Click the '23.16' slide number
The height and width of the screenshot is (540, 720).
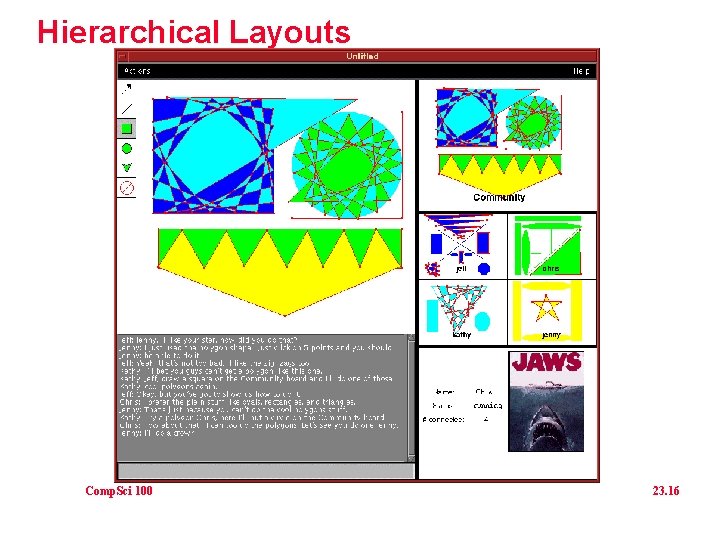[666, 490]
